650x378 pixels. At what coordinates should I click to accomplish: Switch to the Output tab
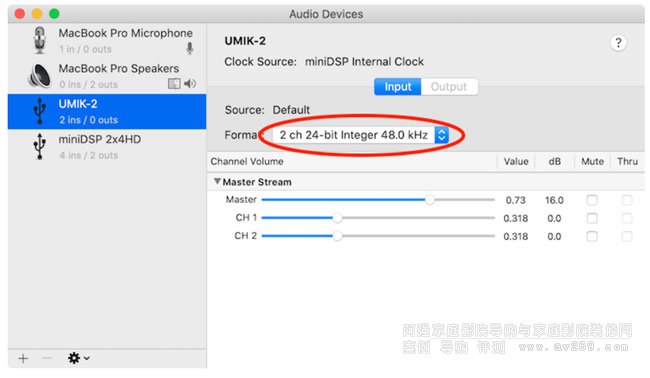click(449, 87)
